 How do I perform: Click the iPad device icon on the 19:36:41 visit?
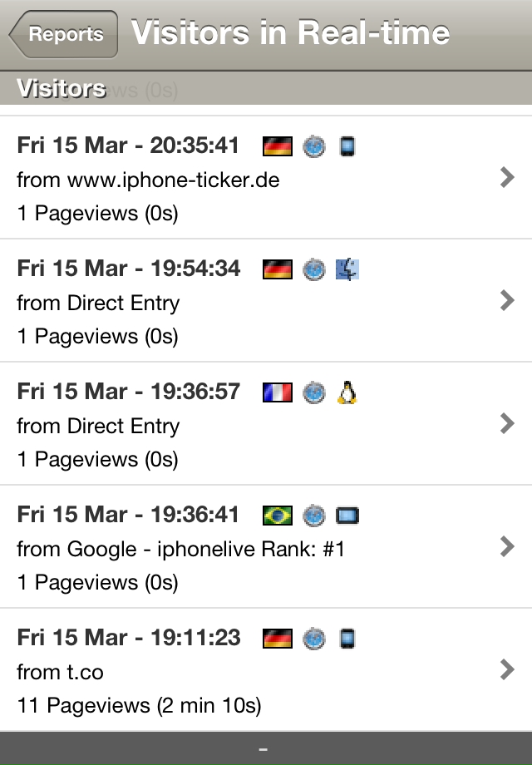pos(347,516)
